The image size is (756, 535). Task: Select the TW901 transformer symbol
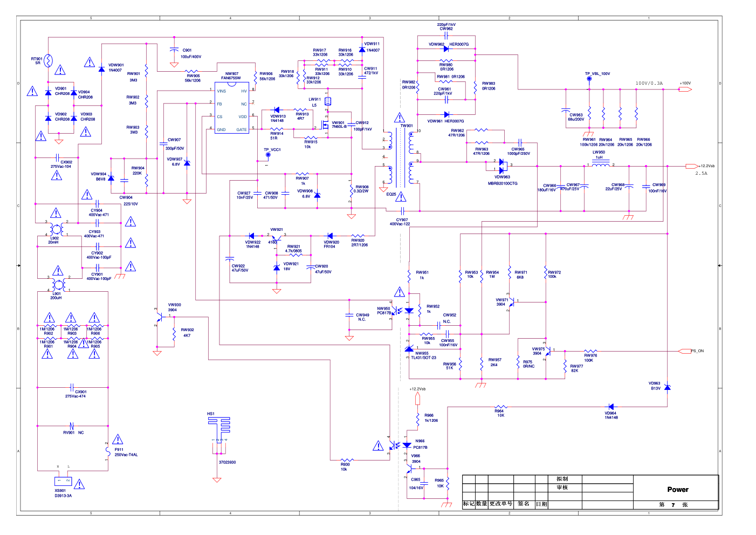400,157
